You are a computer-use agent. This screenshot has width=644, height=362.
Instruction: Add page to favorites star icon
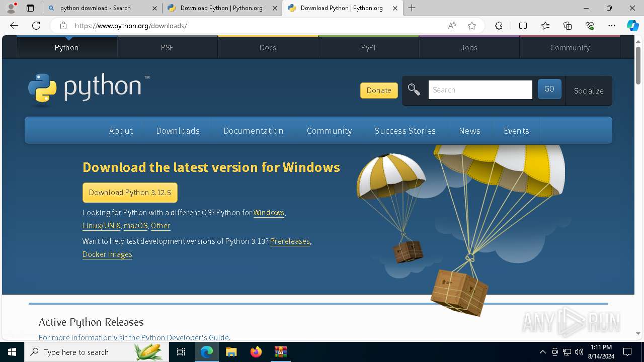click(472, 26)
